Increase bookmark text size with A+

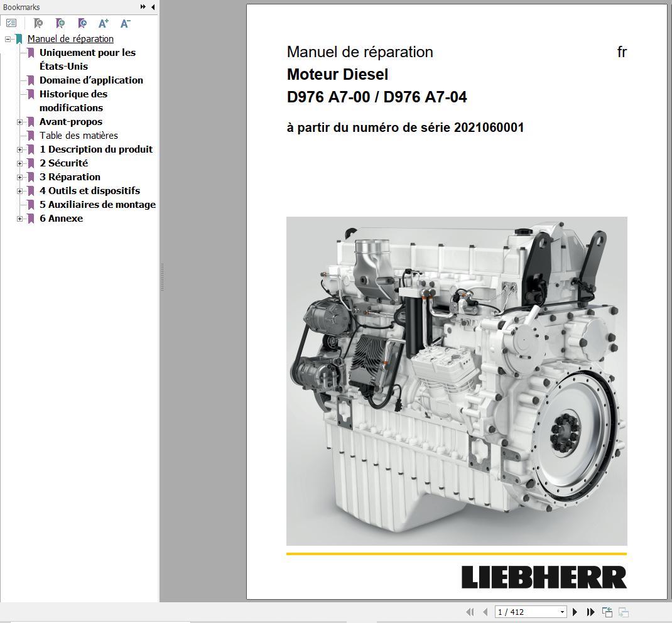104,23
